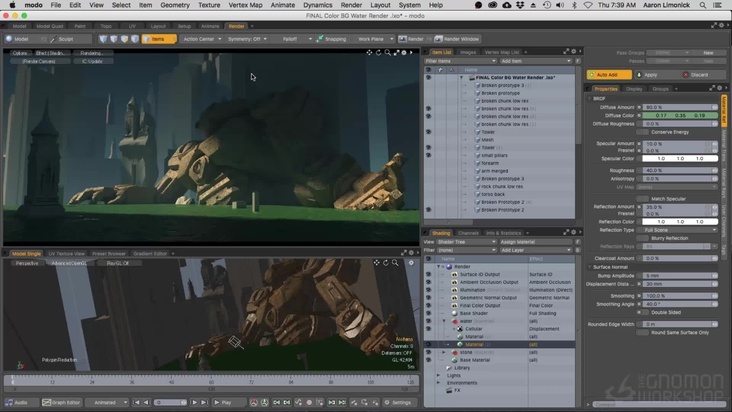This screenshot has width=732, height=412.
Task: Enable the Blurry Reflection checkbox
Action: point(642,238)
